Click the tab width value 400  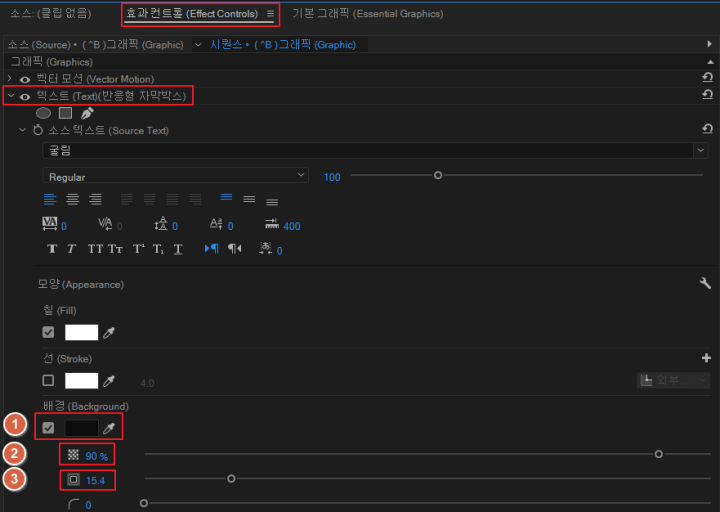tap(292, 226)
